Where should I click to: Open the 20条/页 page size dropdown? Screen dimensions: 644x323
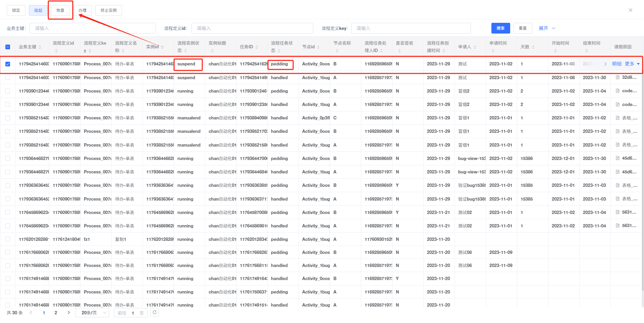tap(92, 313)
